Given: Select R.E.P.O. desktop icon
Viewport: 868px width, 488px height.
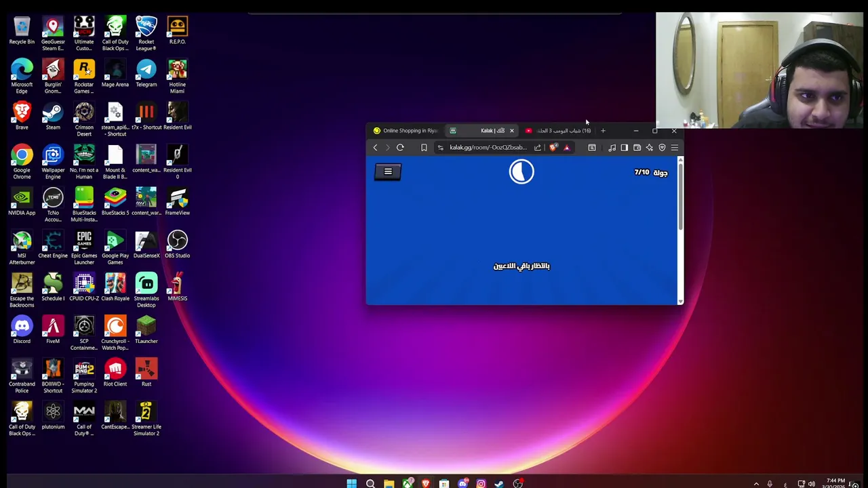Looking at the screenshot, I should (x=178, y=31).
